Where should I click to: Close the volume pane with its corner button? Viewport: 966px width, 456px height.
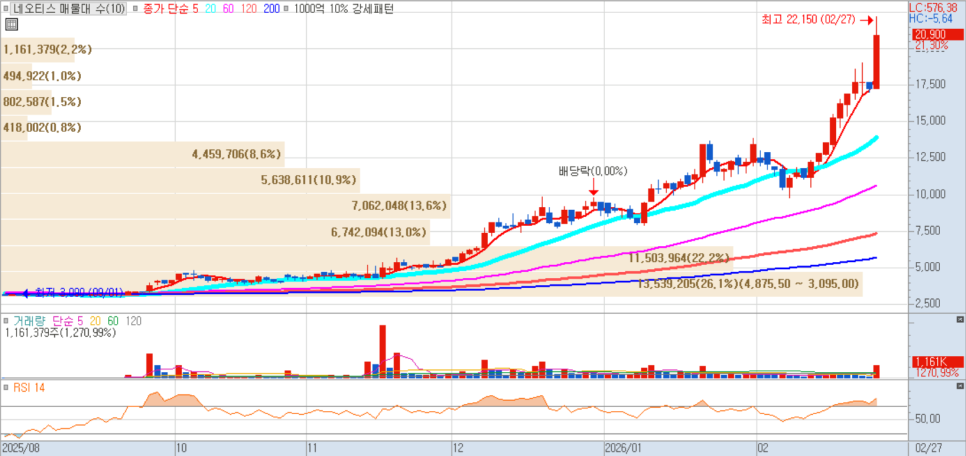[959, 320]
